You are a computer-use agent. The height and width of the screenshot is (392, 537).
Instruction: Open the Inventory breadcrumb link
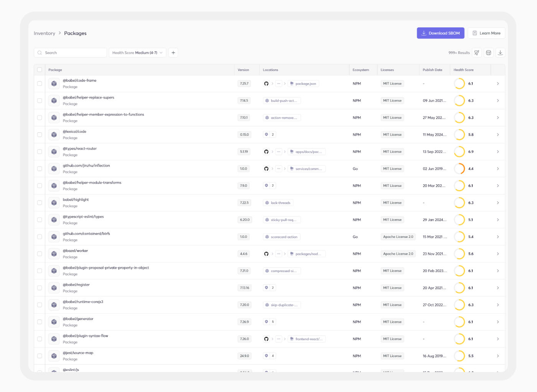click(44, 33)
